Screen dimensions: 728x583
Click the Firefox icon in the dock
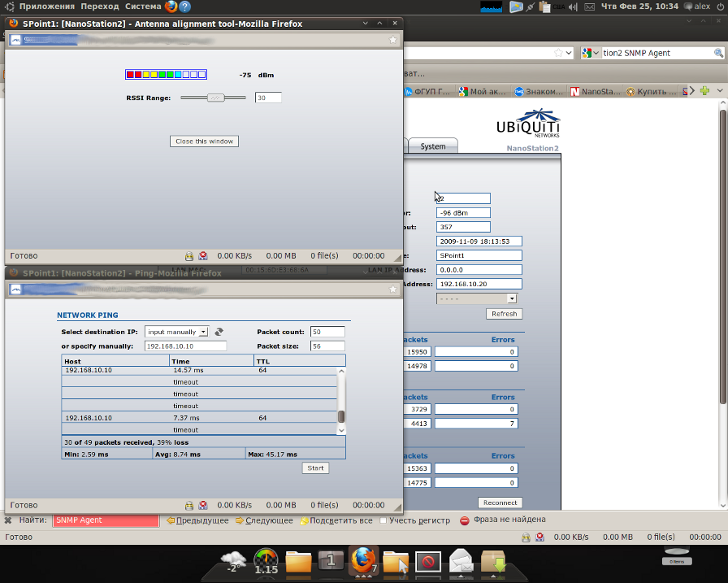pyautogui.click(x=363, y=561)
